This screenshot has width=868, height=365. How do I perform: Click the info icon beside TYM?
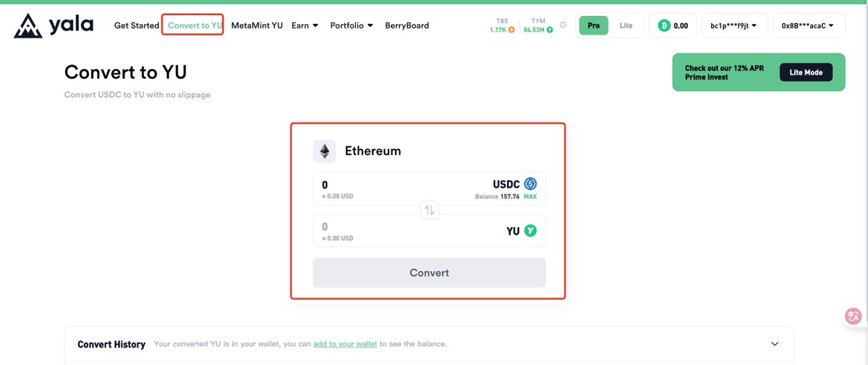pyautogui.click(x=563, y=25)
